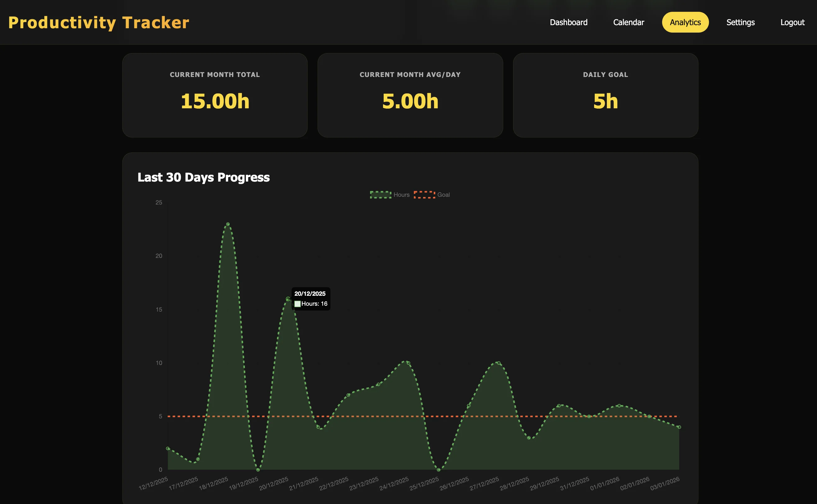Viewport: 817px width, 504px height.
Task: Go to the Calendar tab
Action: [x=628, y=22]
